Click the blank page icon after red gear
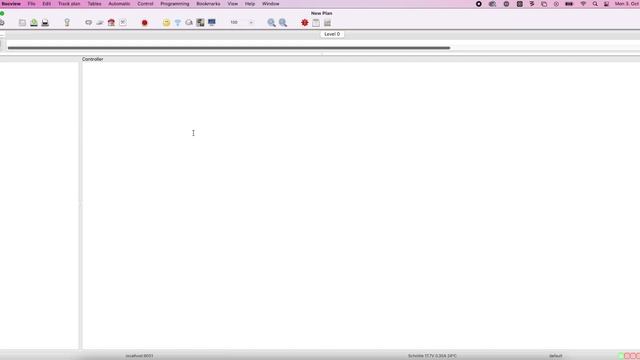640x360 pixels. click(316, 23)
